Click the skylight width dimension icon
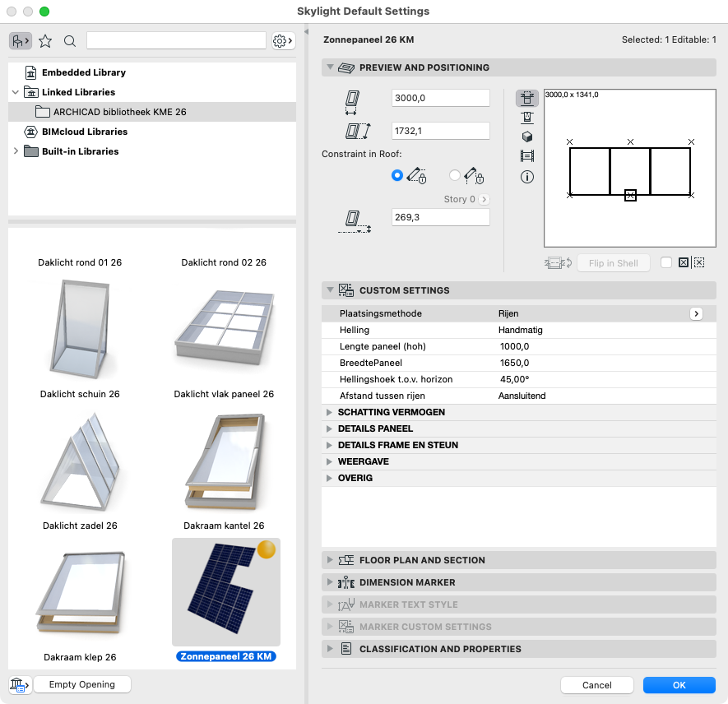 [352, 103]
